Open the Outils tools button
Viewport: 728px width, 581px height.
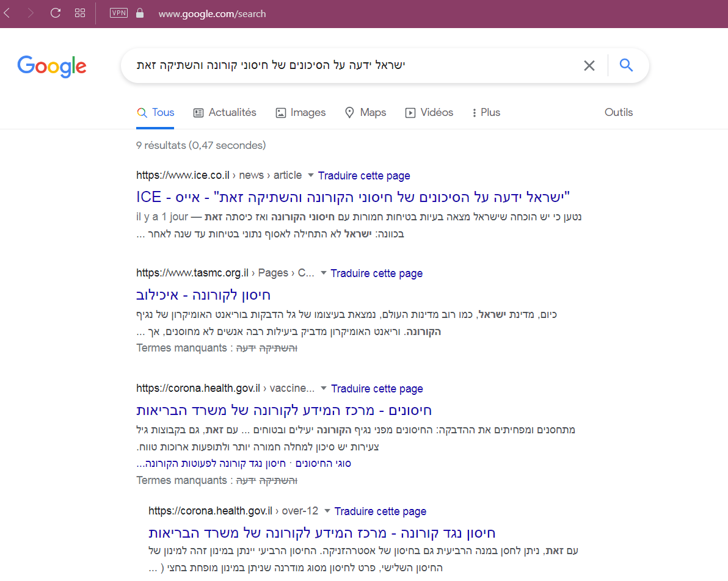click(x=619, y=112)
